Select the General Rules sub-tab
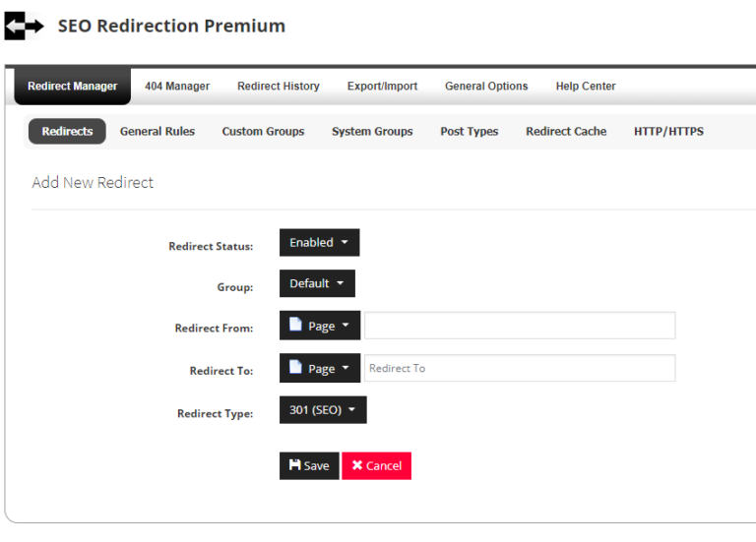Screen dimensions: 756x542 point(157,131)
